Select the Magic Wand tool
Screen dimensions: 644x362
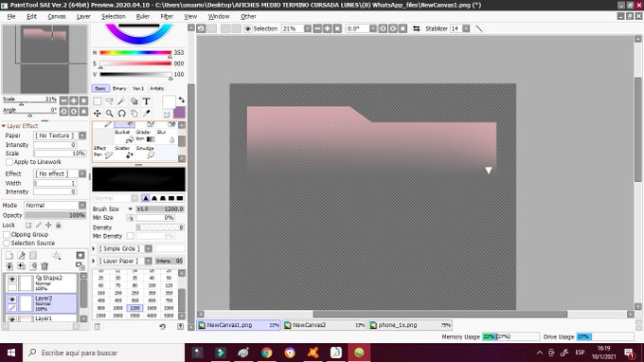pyautogui.click(x=121, y=101)
